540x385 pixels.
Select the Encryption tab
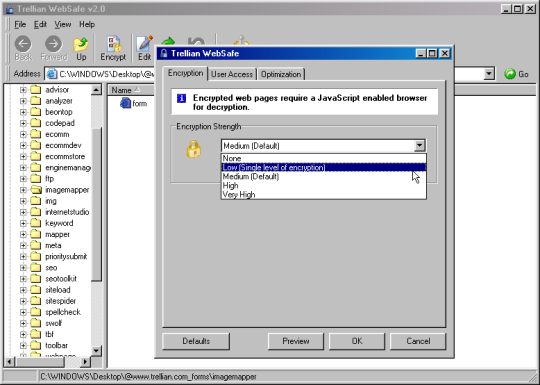tap(185, 73)
